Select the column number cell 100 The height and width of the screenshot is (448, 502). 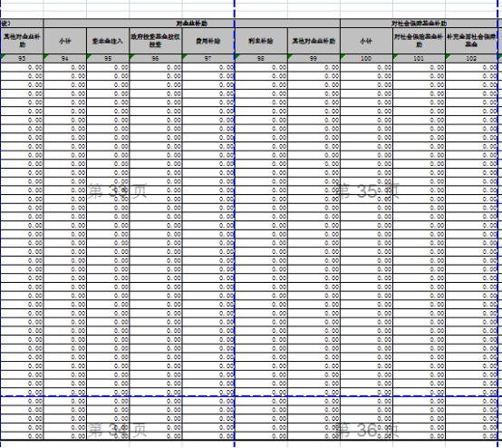366,58
